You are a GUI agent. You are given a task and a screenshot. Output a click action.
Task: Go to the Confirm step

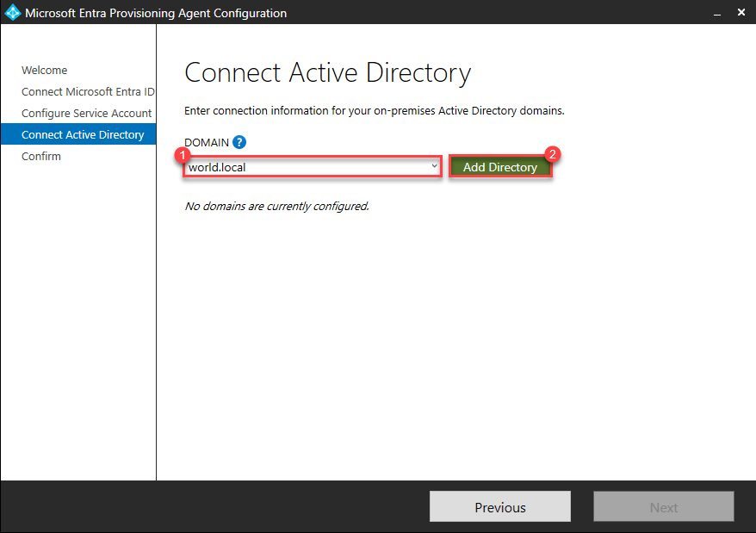click(x=41, y=156)
